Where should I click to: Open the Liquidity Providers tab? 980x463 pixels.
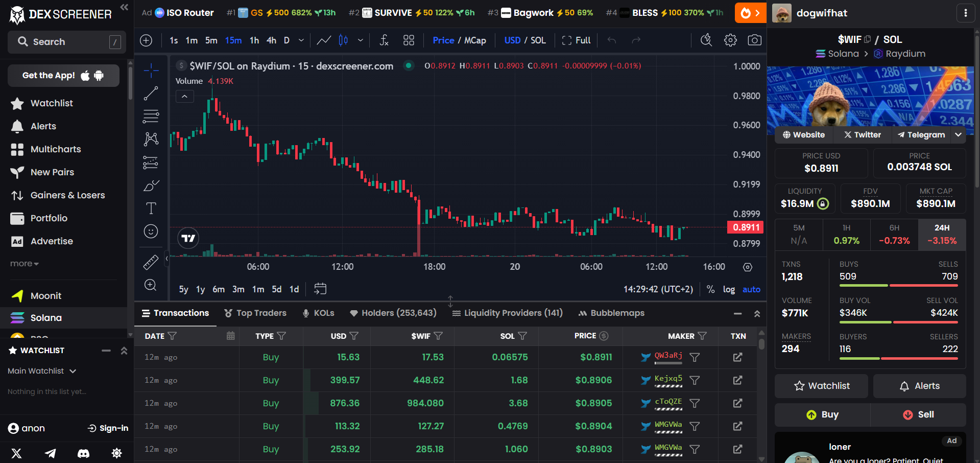click(507, 313)
